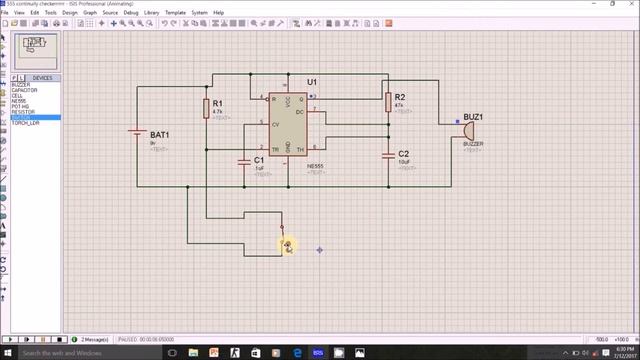Open Windows Start menu
This screenshot has height=360, width=640.
[x=8, y=353]
